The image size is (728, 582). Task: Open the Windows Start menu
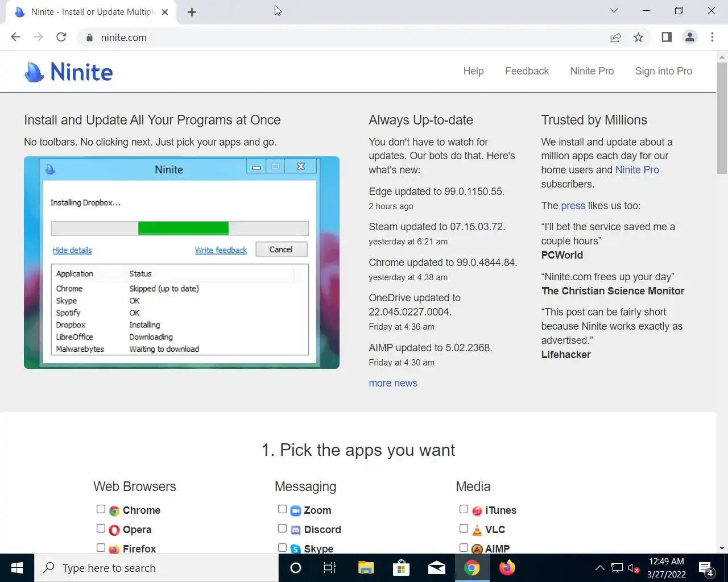point(17,568)
